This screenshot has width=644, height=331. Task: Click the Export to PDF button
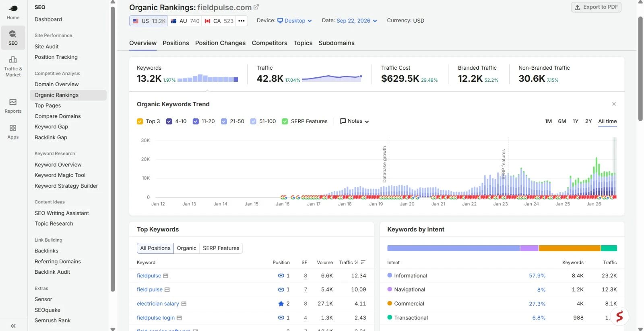596,7
